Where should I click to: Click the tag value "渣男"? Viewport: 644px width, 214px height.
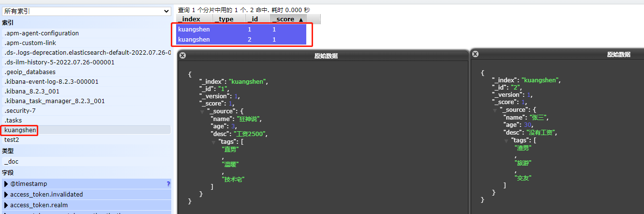point(523,148)
